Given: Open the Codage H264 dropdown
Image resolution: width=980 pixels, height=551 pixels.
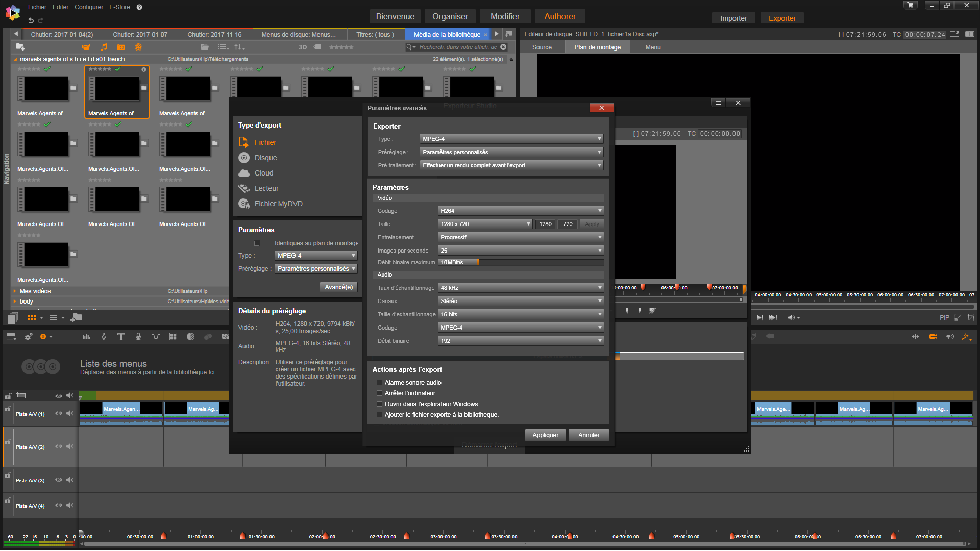Looking at the screenshot, I should point(521,211).
